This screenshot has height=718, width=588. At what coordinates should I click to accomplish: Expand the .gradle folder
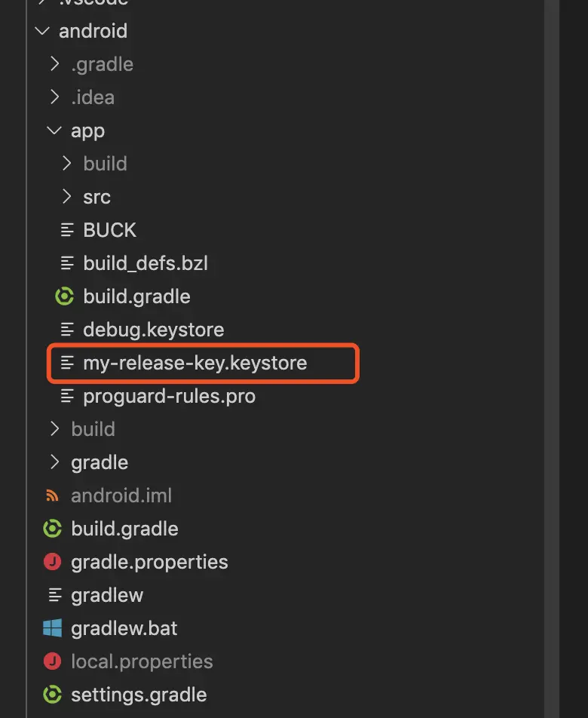54,64
